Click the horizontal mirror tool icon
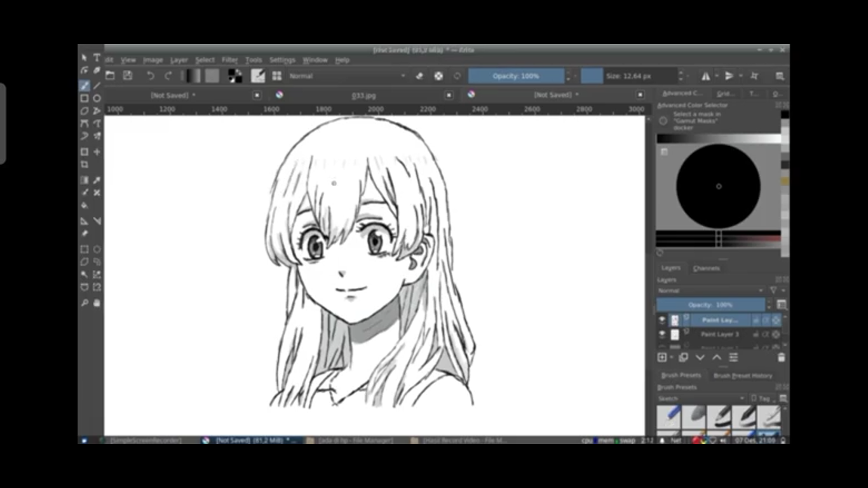Viewport: 868px width, 488px height. (x=705, y=76)
